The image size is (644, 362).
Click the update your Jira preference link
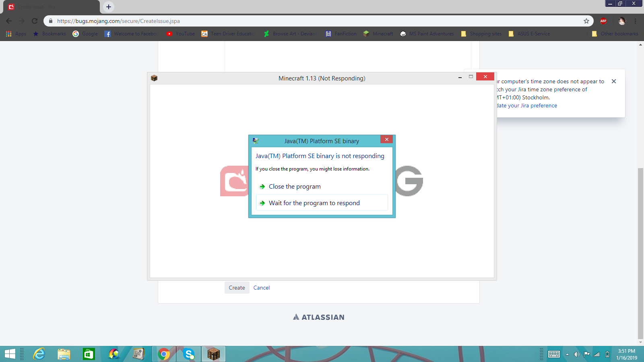(527, 105)
